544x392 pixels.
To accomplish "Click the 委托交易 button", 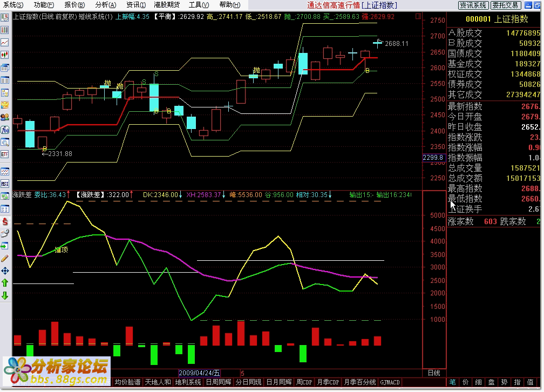I will 506,5.
